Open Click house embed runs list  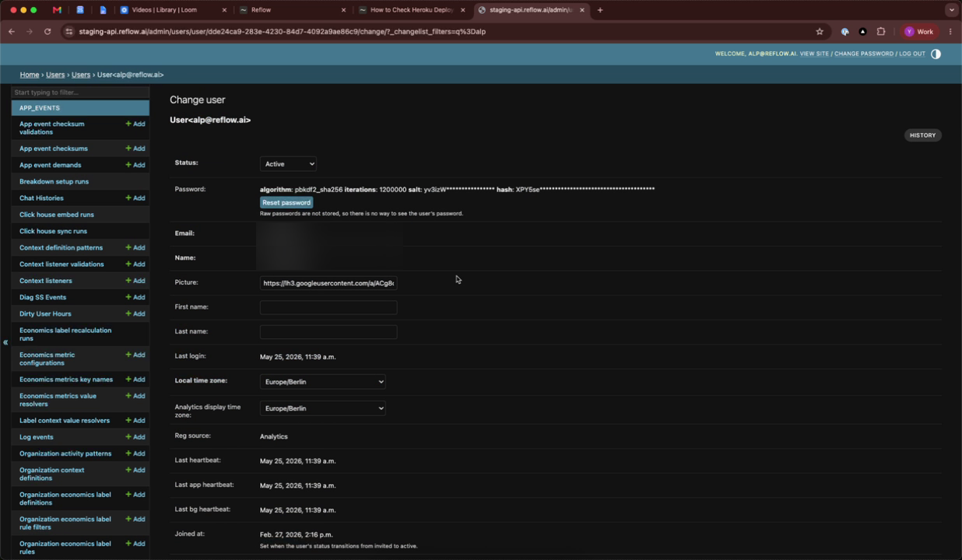[56, 215]
